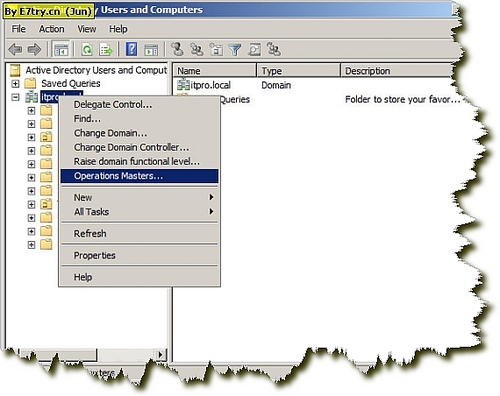Open the Action menu
The height and width of the screenshot is (396, 500).
pos(51,29)
